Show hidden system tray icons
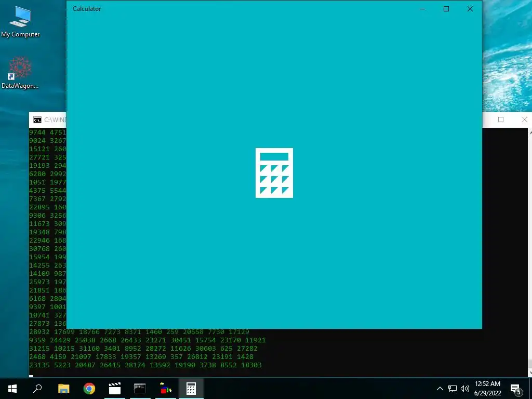The image size is (532, 399). coord(440,389)
